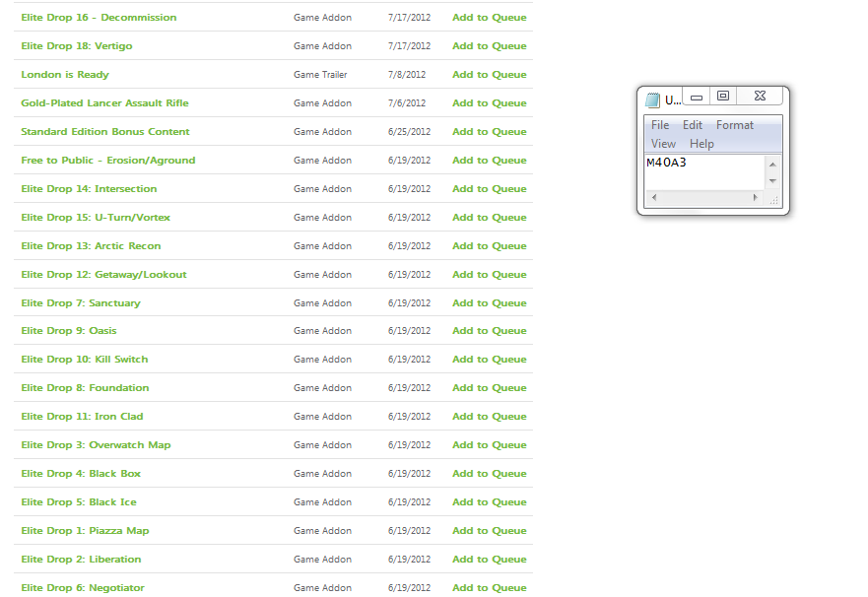Maximize the Notepad window
The image size is (868, 597).
(x=723, y=97)
